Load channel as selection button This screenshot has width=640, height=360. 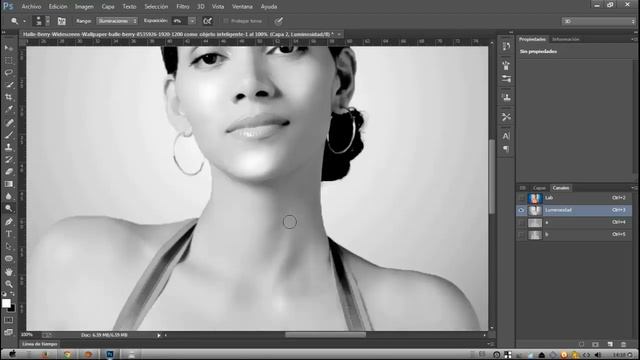[581, 344]
